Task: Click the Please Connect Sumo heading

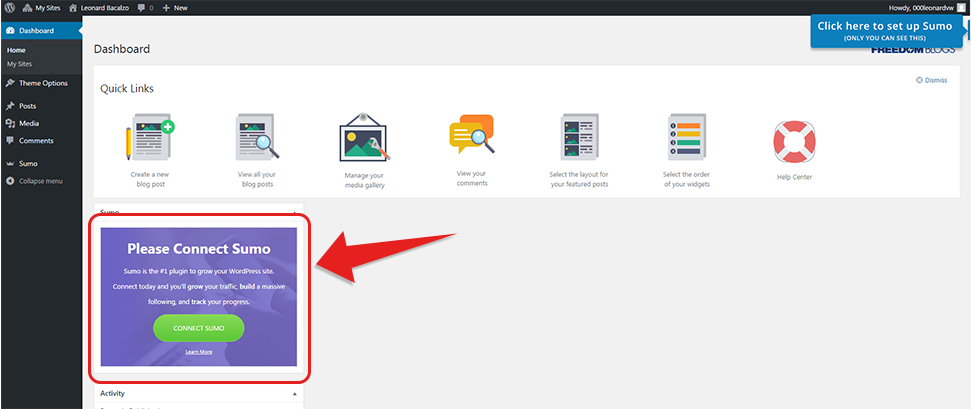Action: pos(199,249)
